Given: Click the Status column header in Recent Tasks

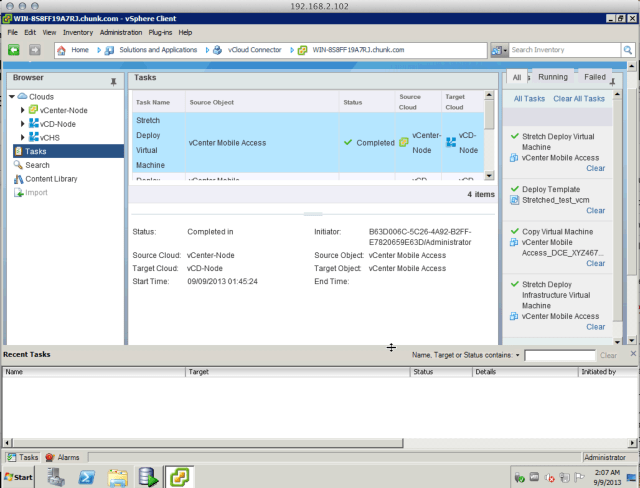Looking at the screenshot, I should tap(441, 372).
